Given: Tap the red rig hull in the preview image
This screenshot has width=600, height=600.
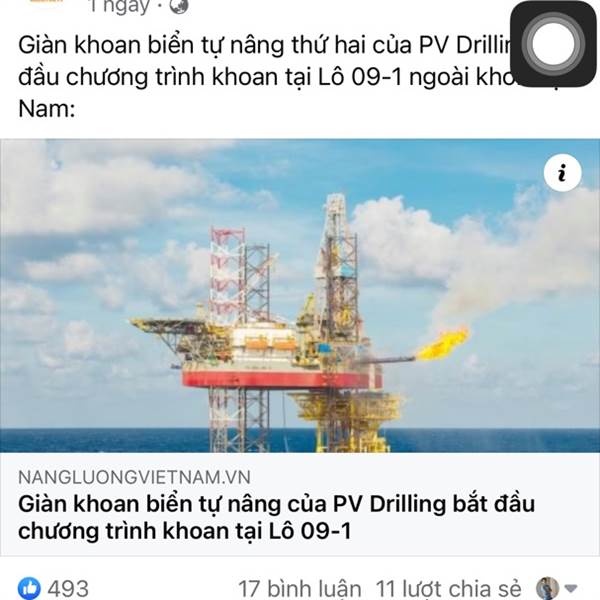Looking at the screenshot, I should pos(282,378).
